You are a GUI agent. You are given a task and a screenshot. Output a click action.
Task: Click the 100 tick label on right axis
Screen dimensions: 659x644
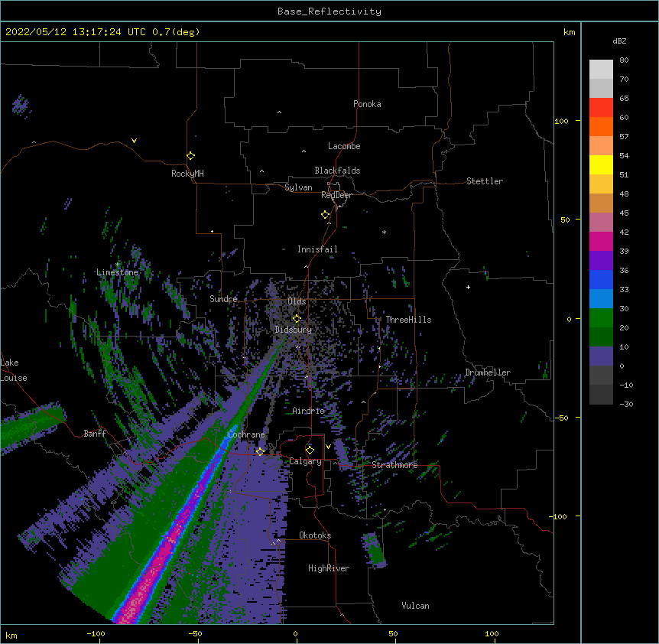[561, 121]
